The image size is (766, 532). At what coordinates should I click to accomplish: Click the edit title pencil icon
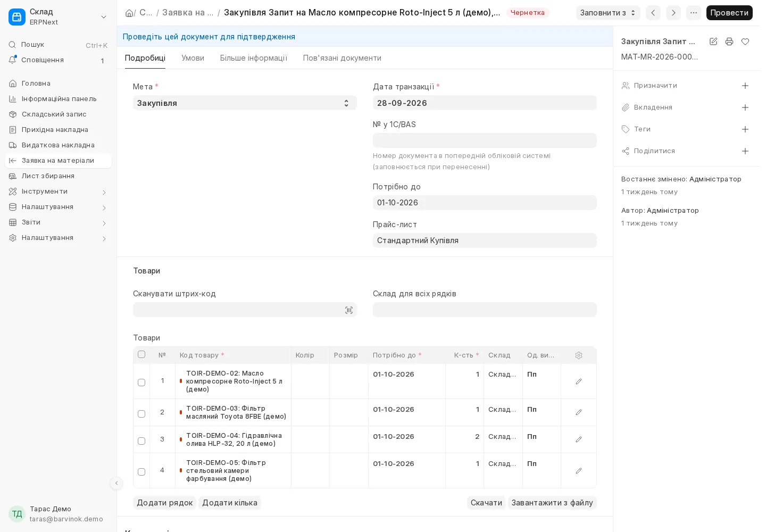(x=713, y=41)
